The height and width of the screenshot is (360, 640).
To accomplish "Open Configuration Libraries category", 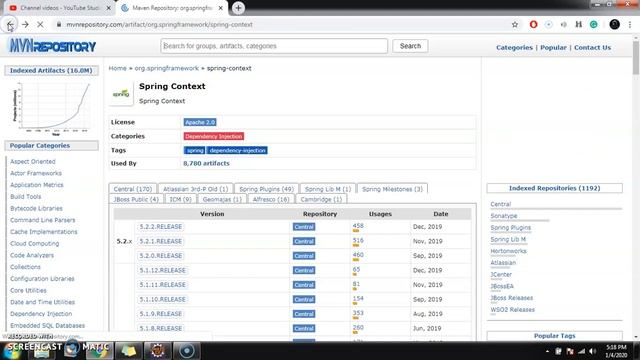I will coord(42,279).
